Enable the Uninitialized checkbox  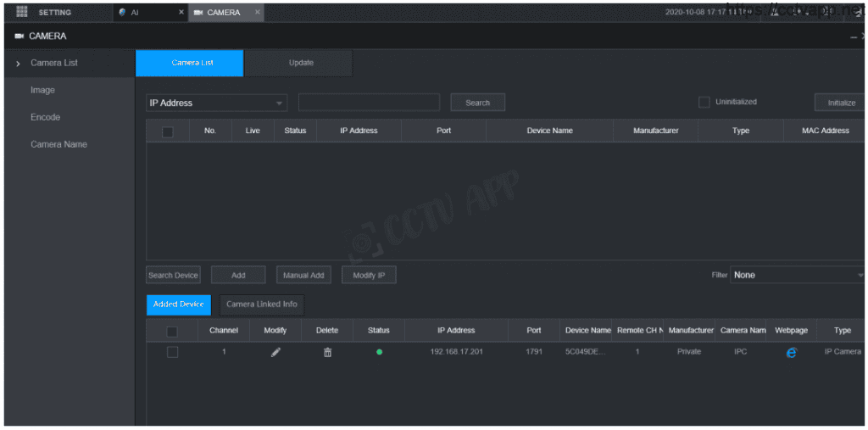(x=704, y=102)
